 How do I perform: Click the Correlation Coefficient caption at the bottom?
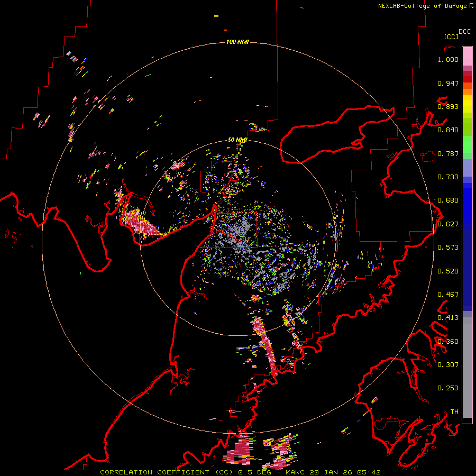point(240,472)
